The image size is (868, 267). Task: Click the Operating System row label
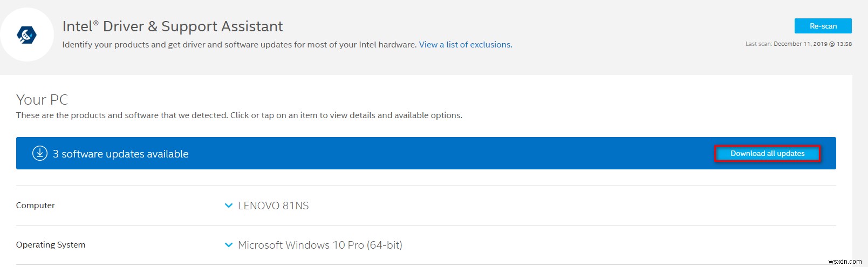pyautogui.click(x=51, y=245)
